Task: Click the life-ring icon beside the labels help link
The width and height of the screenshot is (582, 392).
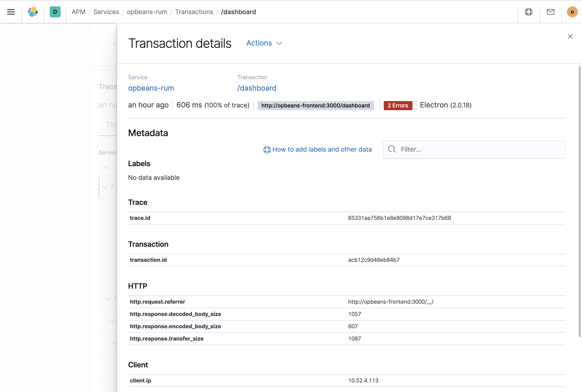Action: [267, 150]
